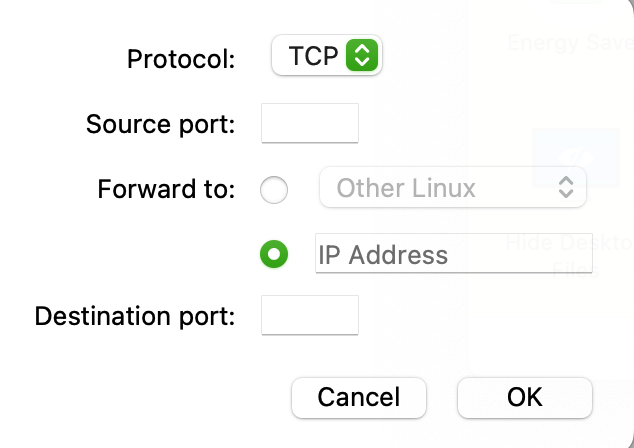Confirm the dialog with OK
Image resolution: width=634 pixels, height=448 pixels.
click(x=524, y=397)
